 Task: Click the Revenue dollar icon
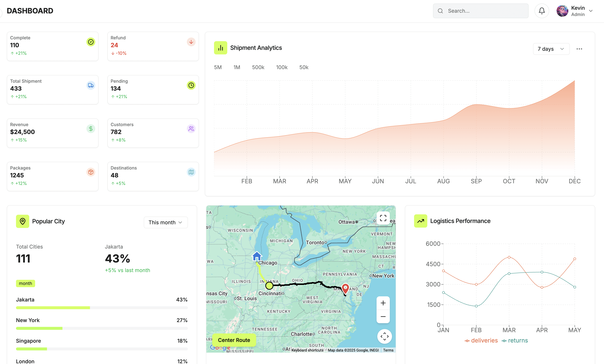(91, 129)
